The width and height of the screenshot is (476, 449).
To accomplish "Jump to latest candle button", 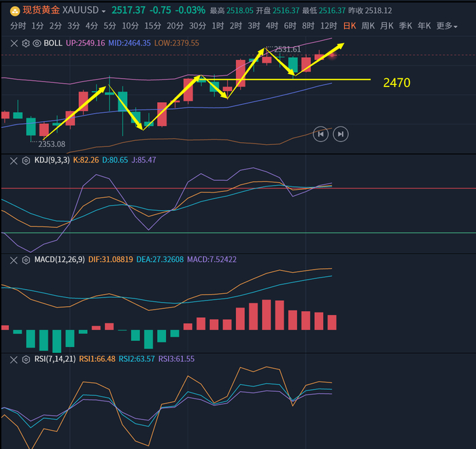I will click(341, 134).
